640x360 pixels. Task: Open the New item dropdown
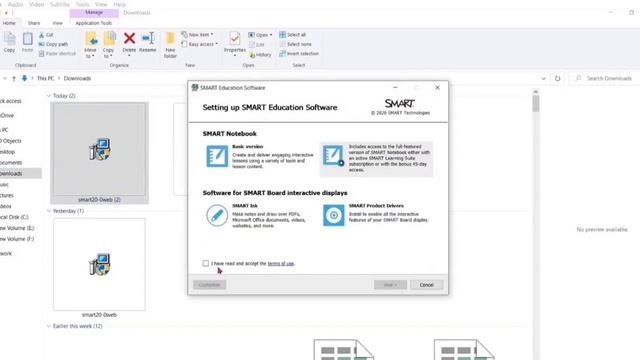point(198,35)
